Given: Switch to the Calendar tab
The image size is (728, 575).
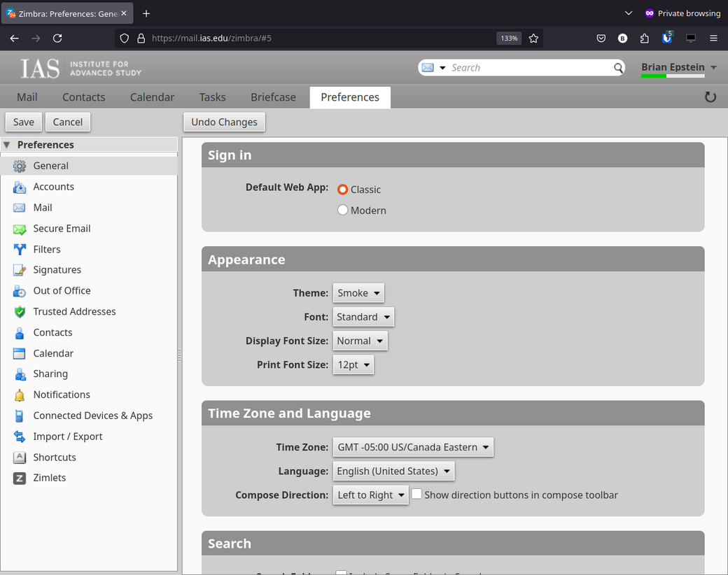Looking at the screenshot, I should [152, 97].
